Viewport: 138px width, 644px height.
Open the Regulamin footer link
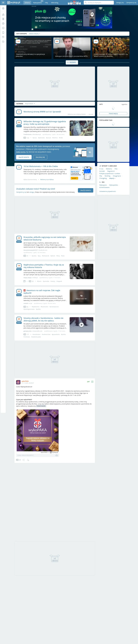click(x=111, y=171)
